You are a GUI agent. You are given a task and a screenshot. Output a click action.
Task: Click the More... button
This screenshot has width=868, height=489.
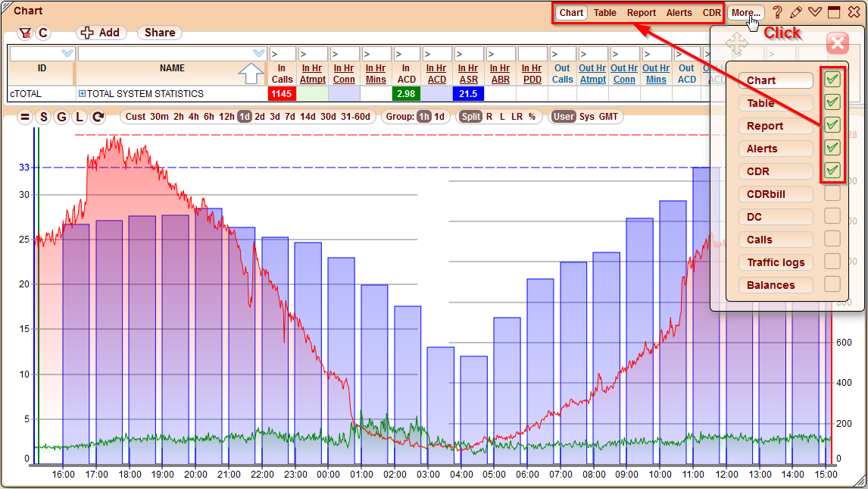tap(745, 12)
